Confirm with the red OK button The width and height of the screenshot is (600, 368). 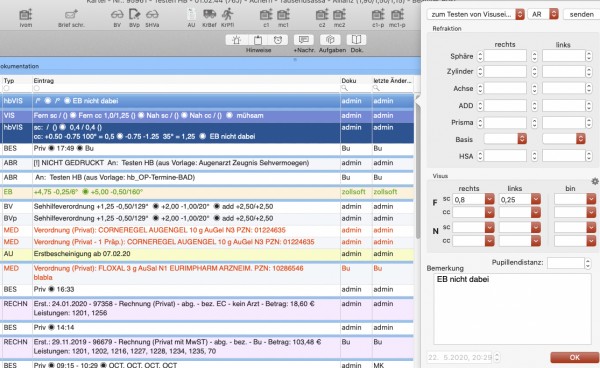pos(575,357)
